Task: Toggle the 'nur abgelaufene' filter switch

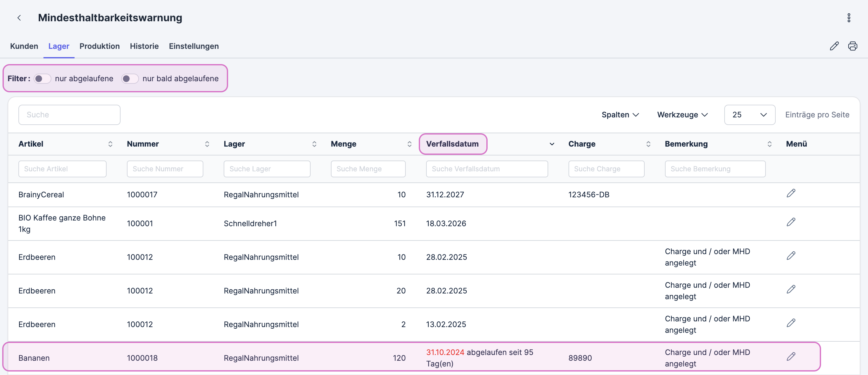Action: coord(43,78)
